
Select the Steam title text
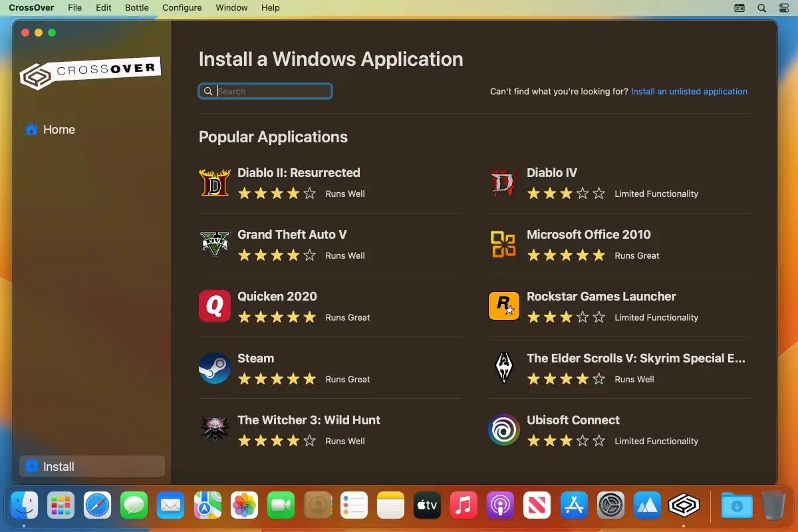256,358
